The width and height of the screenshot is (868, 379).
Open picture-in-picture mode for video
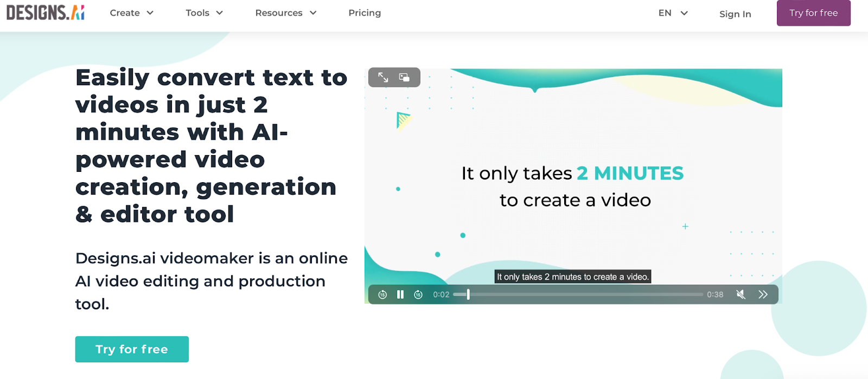tap(404, 78)
